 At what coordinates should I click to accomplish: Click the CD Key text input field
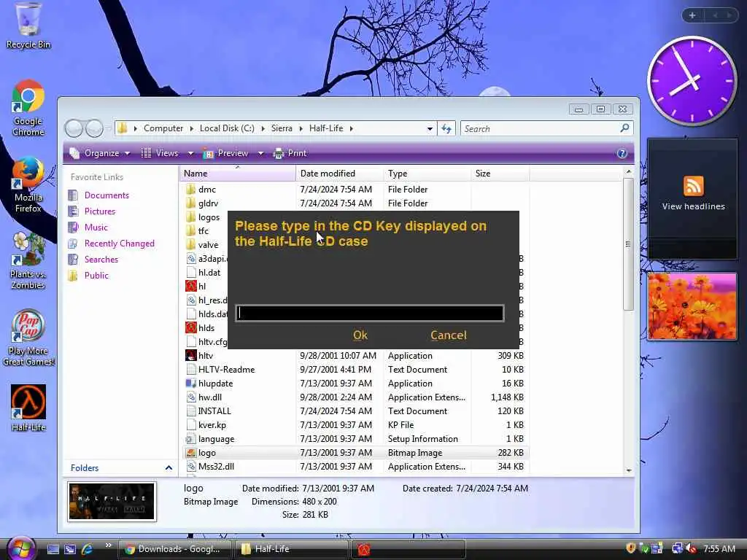coord(370,313)
